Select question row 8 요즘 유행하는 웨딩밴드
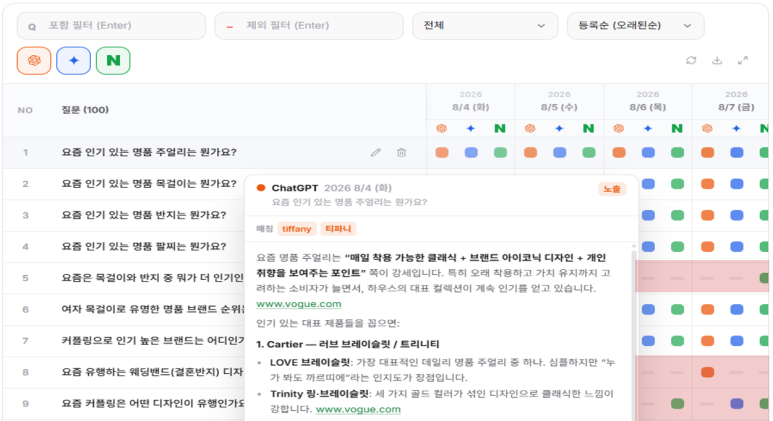 152,372
